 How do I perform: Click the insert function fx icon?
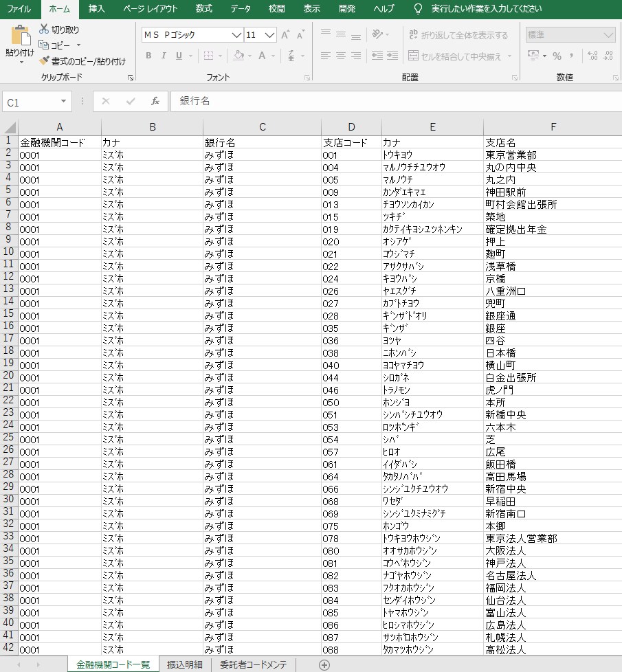tap(155, 102)
